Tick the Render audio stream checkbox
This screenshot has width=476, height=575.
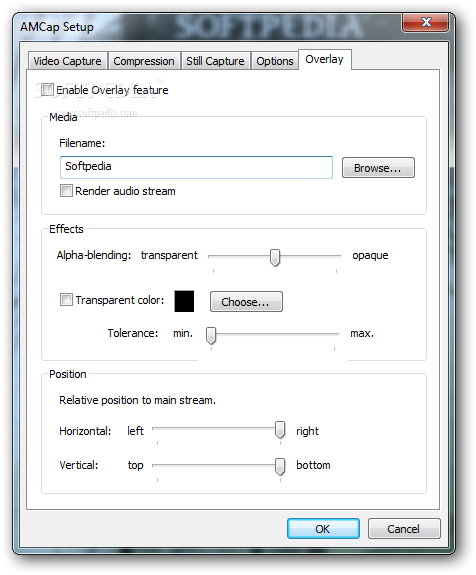66,191
